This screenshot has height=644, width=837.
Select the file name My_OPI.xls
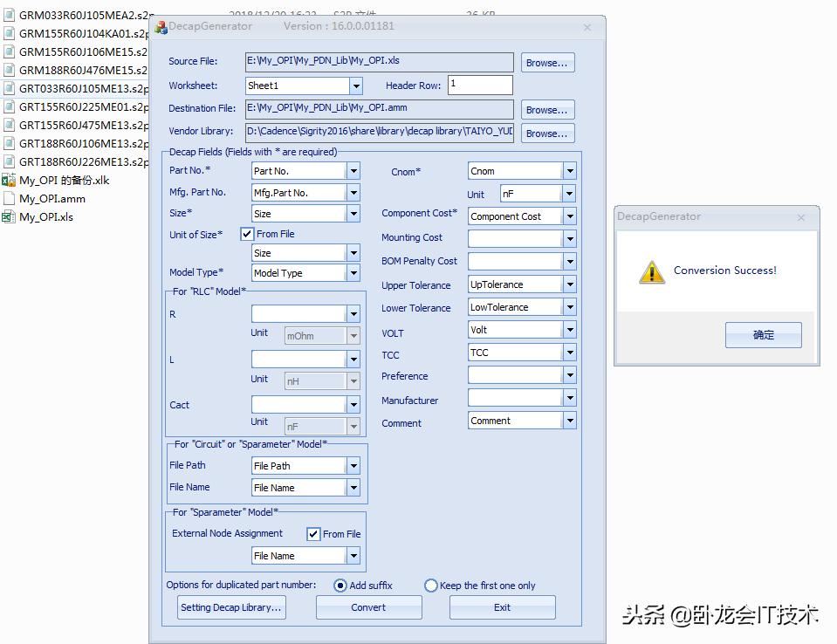click(46, 216)
